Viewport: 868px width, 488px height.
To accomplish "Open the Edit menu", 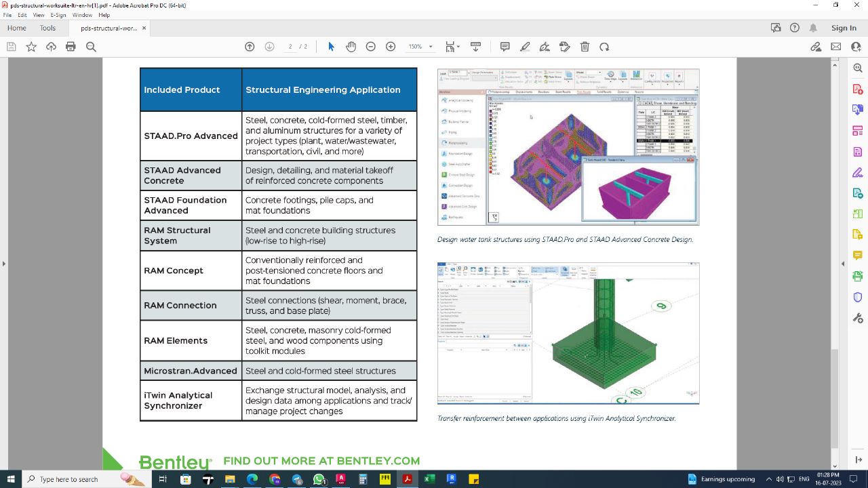I will 22,15.
